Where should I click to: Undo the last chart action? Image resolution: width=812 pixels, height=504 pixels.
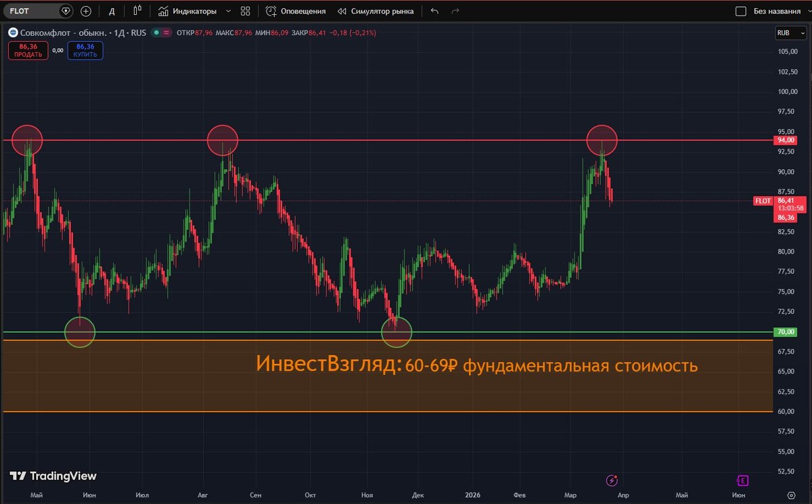434,12
